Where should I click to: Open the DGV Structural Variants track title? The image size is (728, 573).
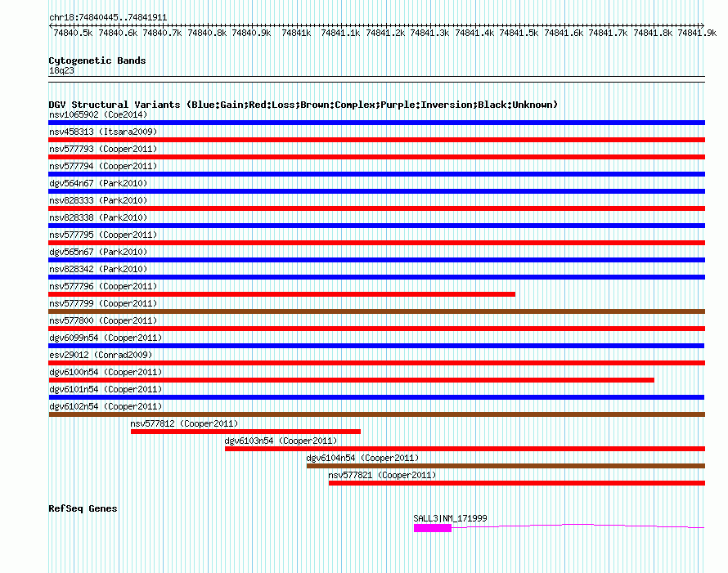tap(303, 105)
